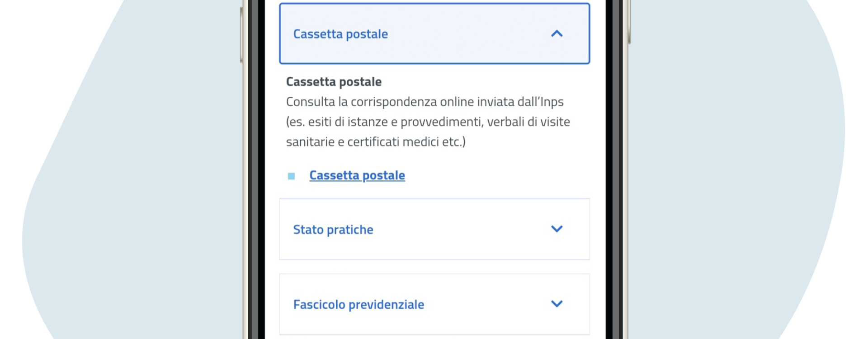868x339 pixels.
Task: Click the Cassetta postale accordion header title
Action: point(340,34)
